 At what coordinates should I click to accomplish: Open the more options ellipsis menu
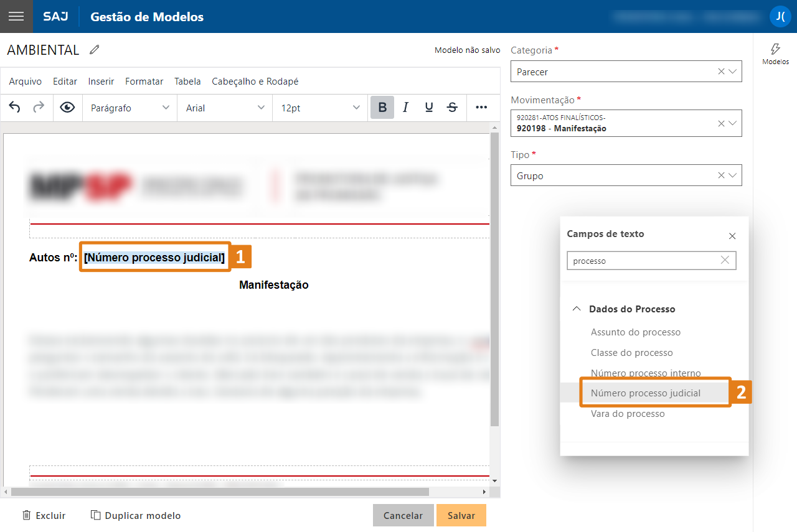481,108
